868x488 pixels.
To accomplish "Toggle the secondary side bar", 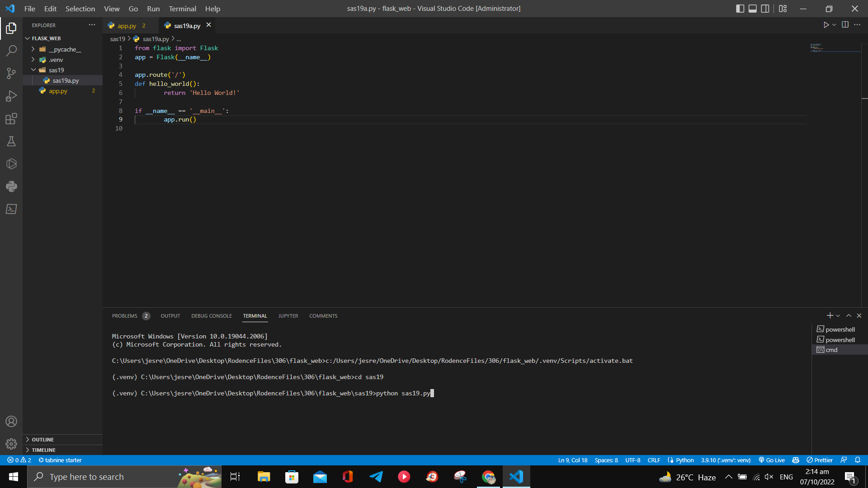I will (x=765, y=8).
